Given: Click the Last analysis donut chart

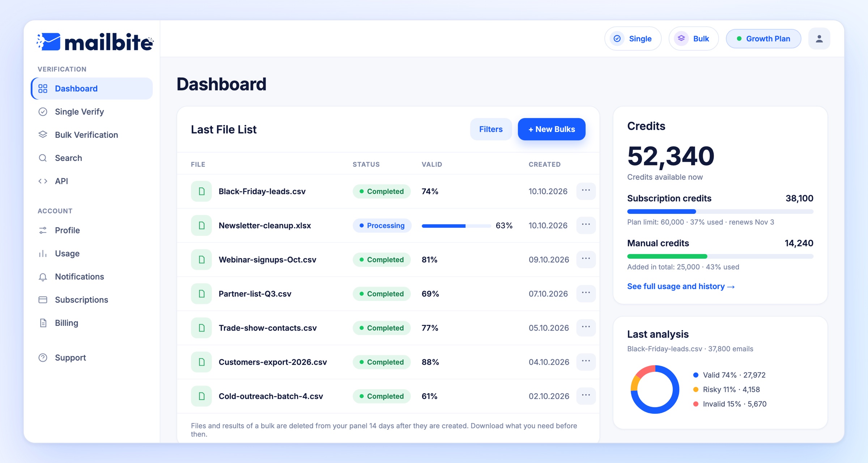Looking at the screenshot, I should click(x=655, y=390).
